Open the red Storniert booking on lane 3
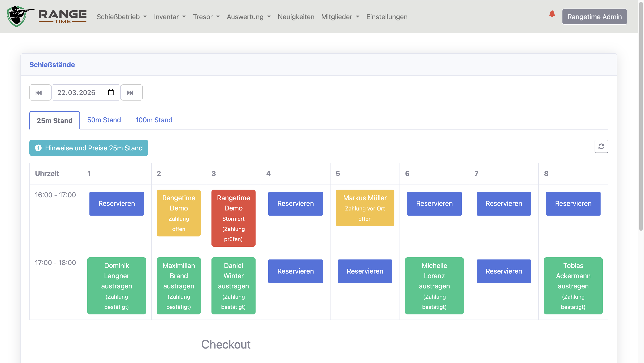The height and width of the screenshot is (363, 644). 233,218
